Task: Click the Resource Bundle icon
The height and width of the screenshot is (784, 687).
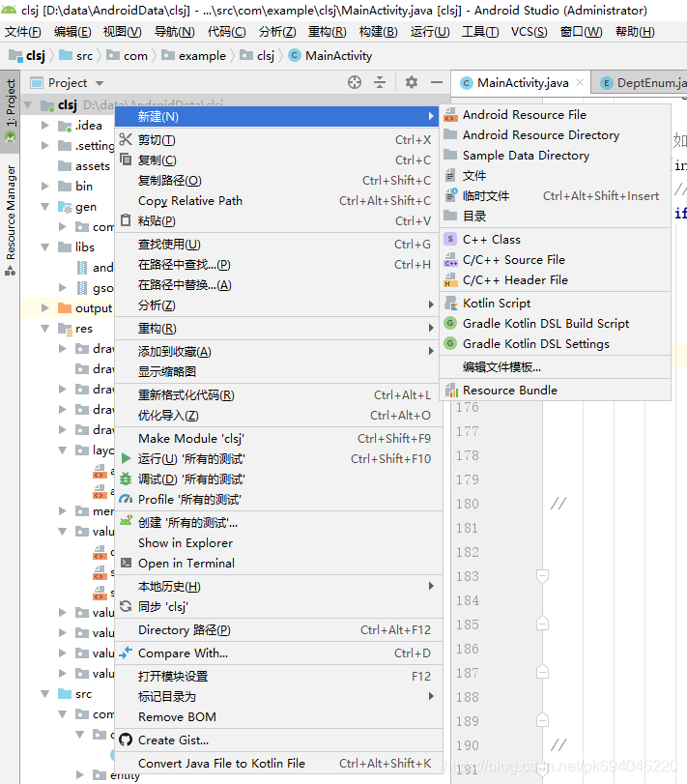Action: pyautogui.click(x=450, y=390)
